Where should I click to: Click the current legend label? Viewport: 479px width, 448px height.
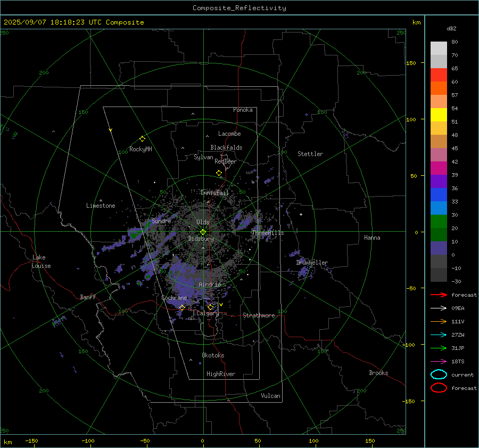463,375
